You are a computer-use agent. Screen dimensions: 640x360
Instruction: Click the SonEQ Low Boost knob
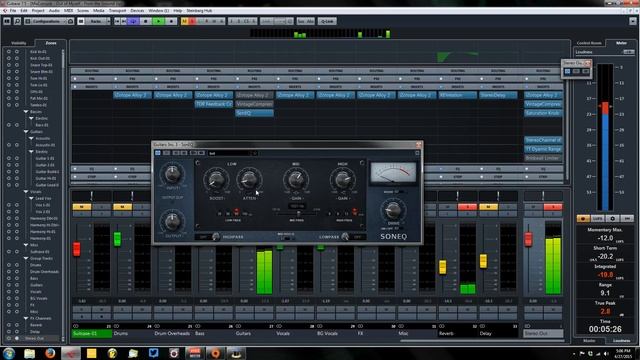point(216,180)
